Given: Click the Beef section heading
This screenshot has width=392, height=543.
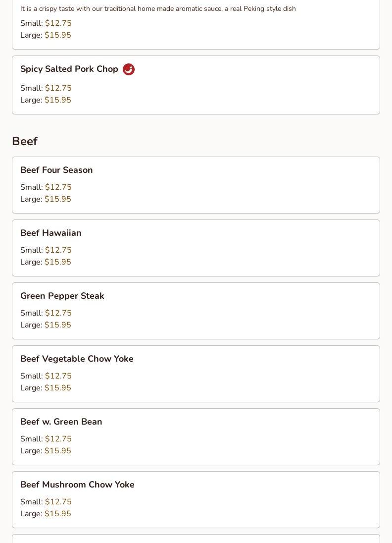Looking at the screenshot, I should tap(25, 141).
